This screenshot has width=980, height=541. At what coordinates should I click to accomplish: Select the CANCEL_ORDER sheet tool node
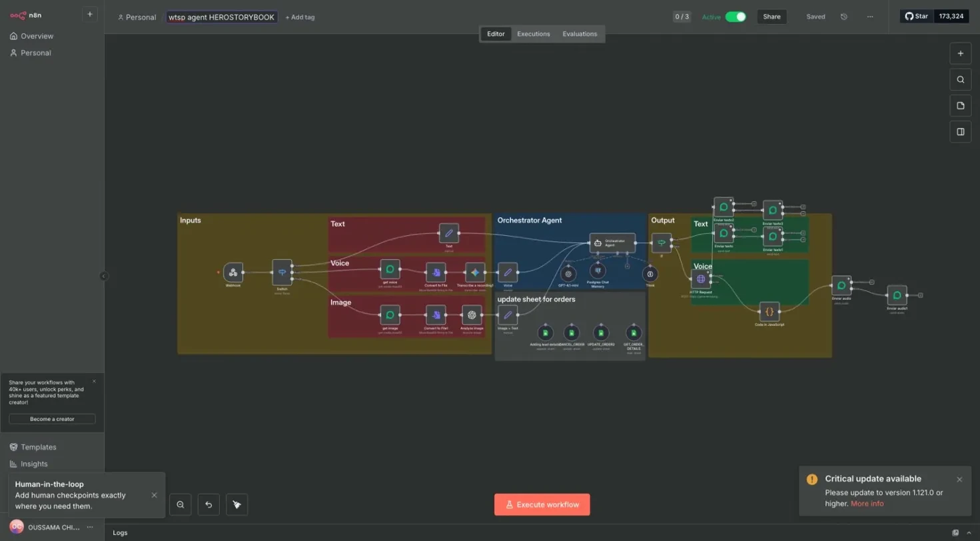(571, 333)
